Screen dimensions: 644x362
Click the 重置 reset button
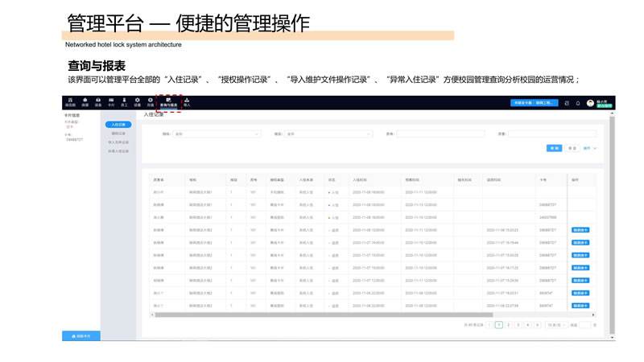(572, 148)
